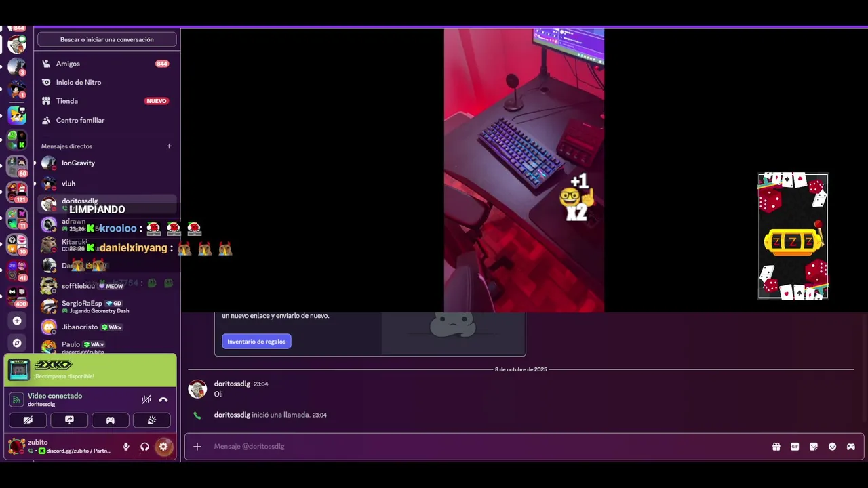Open Paulo direct message

[107, 346]
